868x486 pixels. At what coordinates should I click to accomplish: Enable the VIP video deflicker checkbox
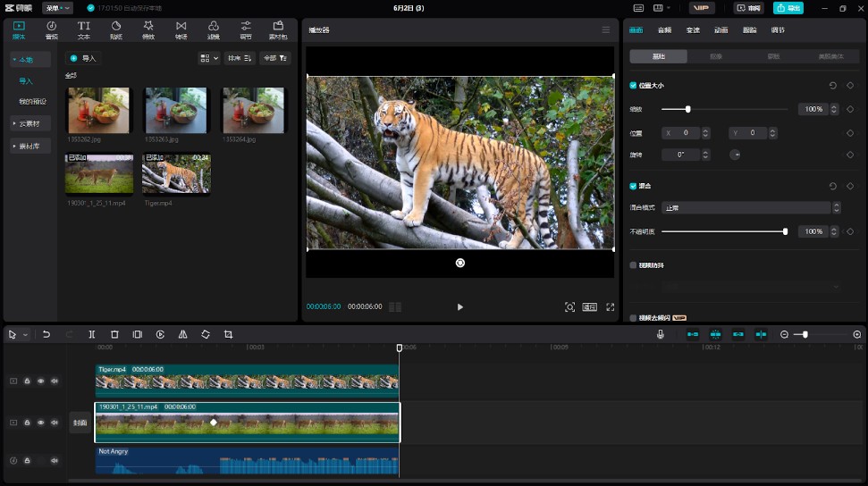(x=633, y=318)
